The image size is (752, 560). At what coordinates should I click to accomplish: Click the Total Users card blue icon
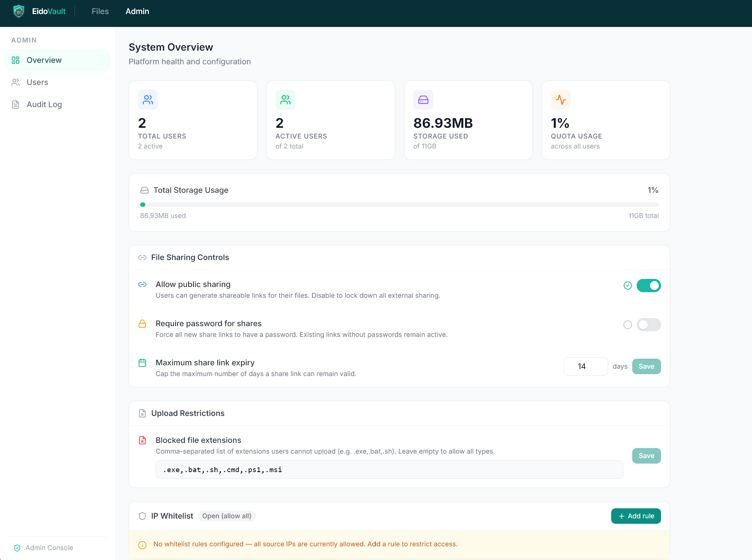(x=148, y=100)
